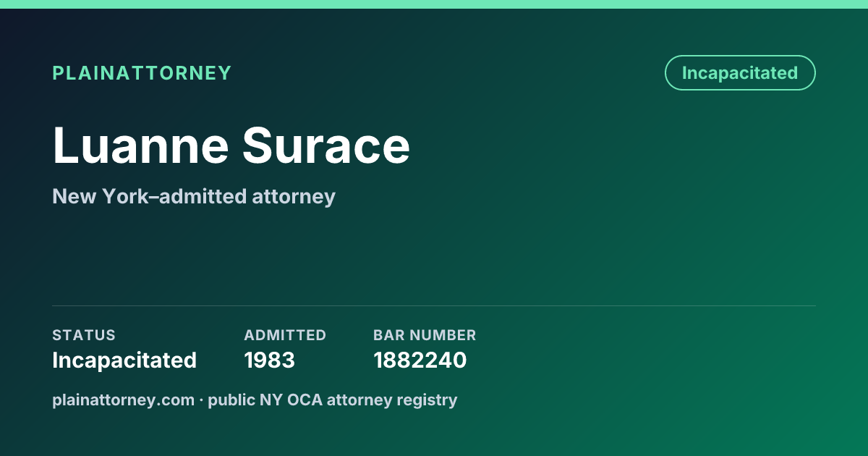Image resolution: width=868 pixels, height=456 pixels.
Task: Open the plainattorney.com footer link
Action: pyautogui.click(x=123, y=400)
